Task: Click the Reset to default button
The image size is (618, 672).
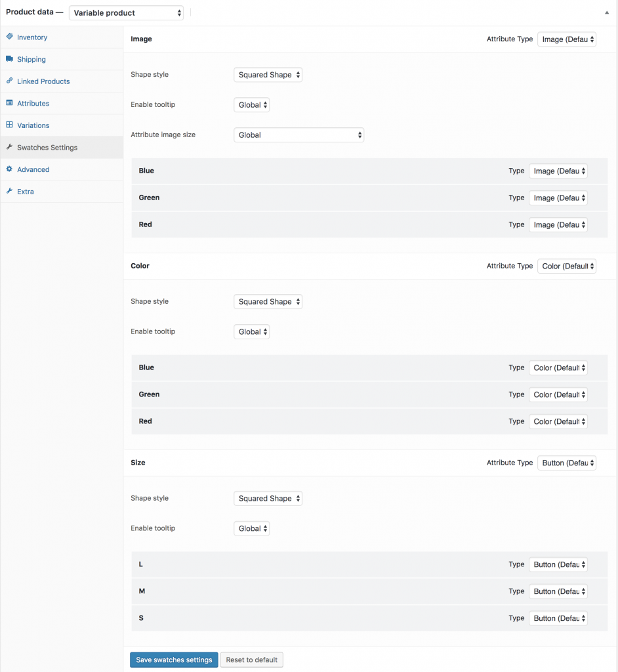Action: point(251,660)
